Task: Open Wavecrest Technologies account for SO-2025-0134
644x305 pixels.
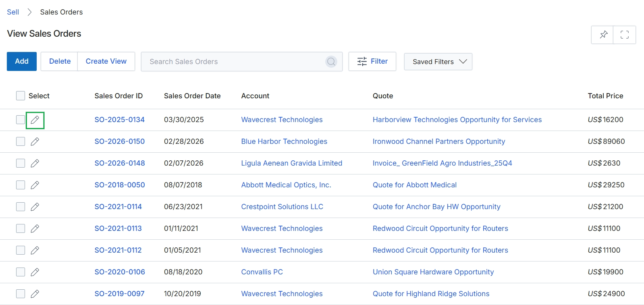Action: point(282,120)
